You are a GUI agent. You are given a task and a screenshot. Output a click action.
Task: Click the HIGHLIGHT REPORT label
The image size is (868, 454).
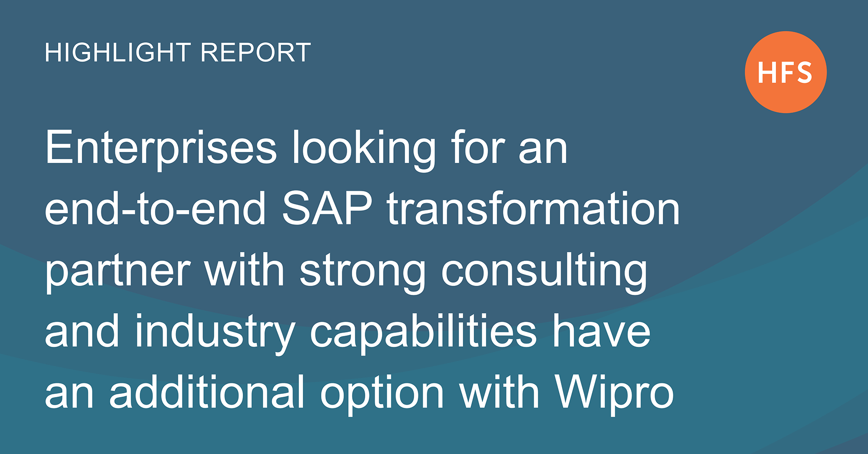click(x=178, y=52)
